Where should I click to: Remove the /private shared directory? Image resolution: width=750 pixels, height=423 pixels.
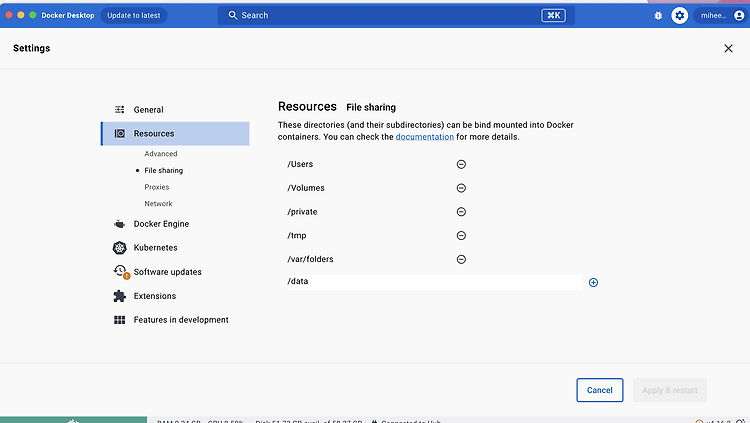coord(461,212)
